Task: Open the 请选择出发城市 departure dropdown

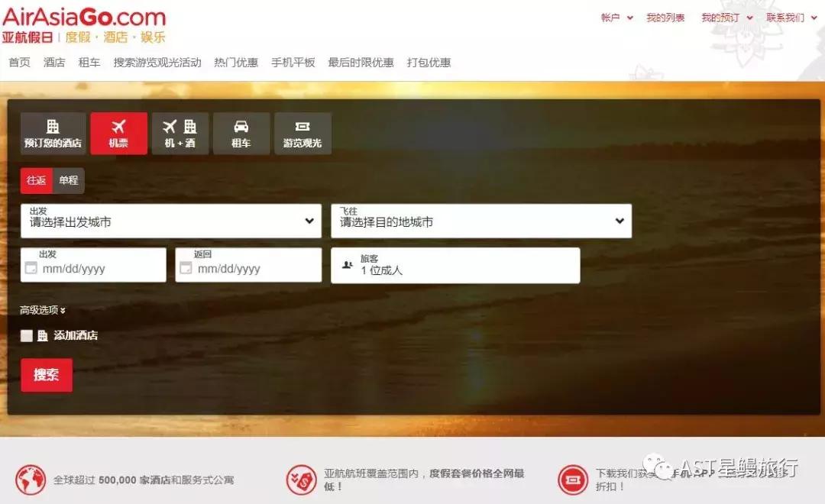Action: [171, 221]
